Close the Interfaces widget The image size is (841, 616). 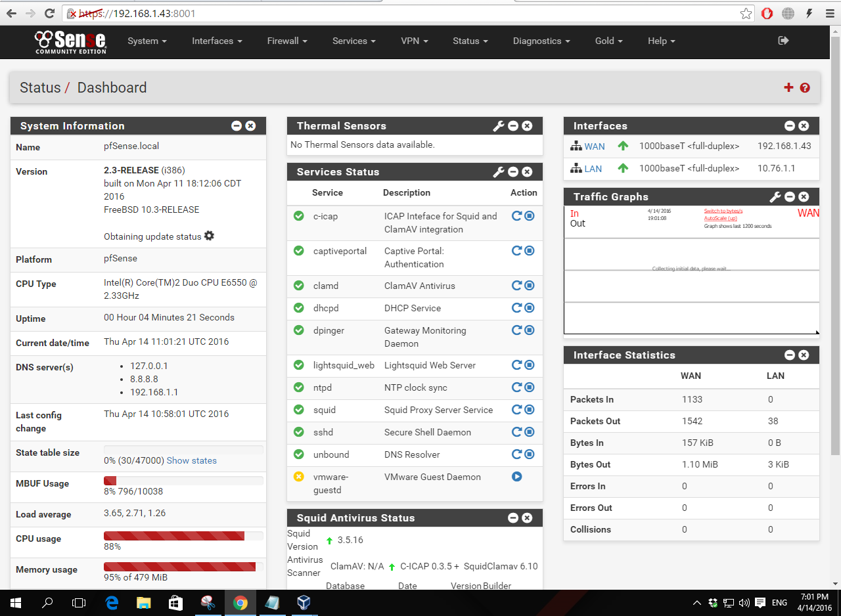pyautogui.click(x=804, y=126)
